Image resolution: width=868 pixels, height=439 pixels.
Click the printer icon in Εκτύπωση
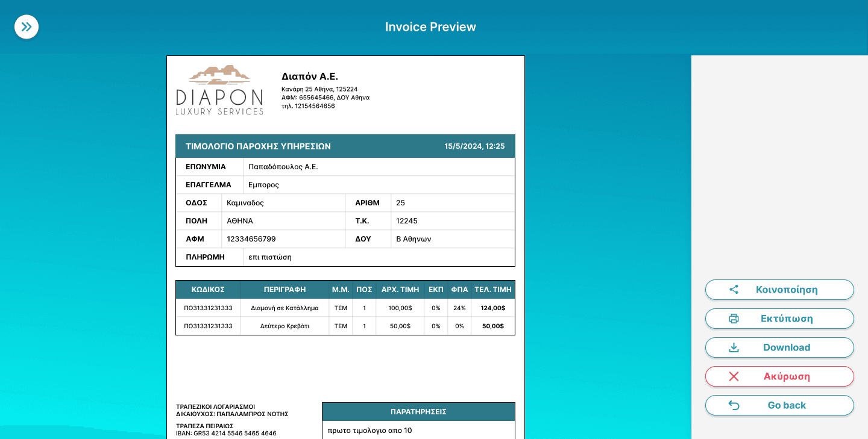(734, 319)
